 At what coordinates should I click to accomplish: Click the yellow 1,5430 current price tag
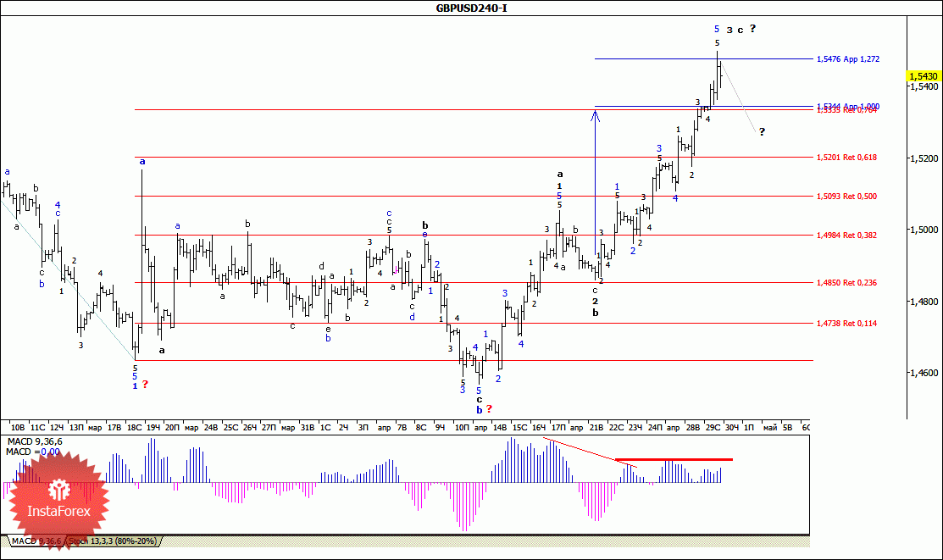[923, 76]
